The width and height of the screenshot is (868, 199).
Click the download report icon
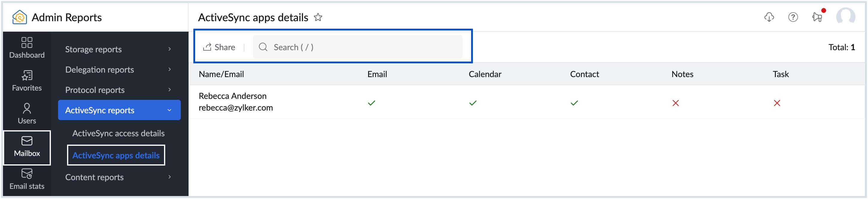[x=769, y=17]
